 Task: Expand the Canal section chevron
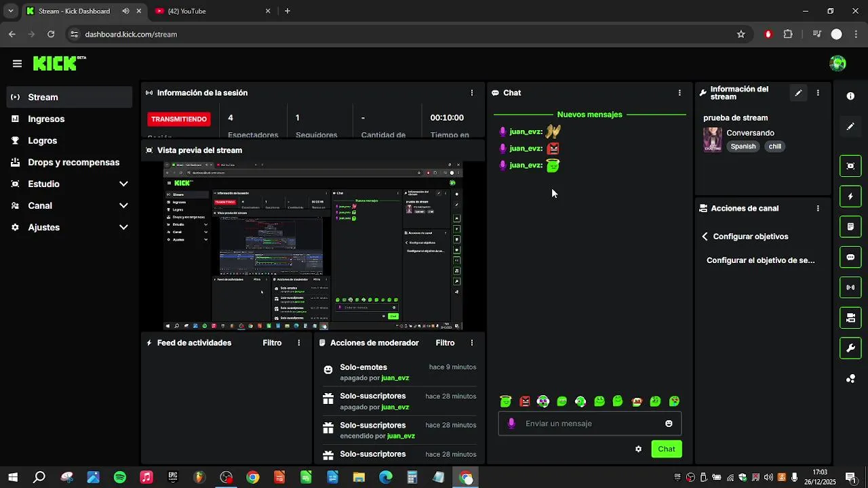123,205
